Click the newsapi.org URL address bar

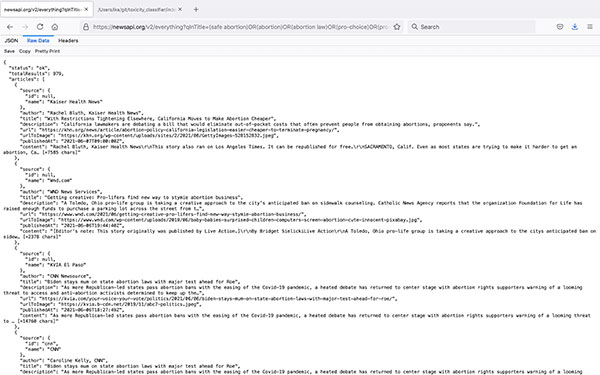[241, 27]
